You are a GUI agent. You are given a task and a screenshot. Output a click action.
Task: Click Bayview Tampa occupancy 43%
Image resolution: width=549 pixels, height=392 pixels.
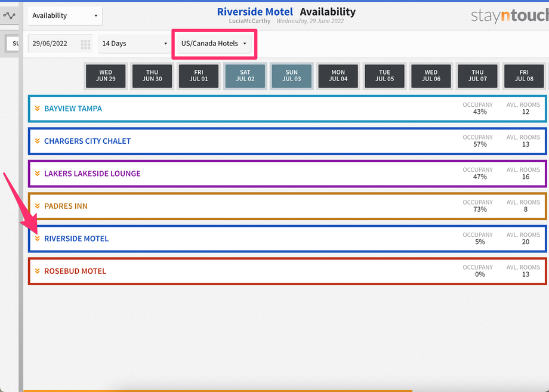pyautogui.click(x=480, y=112)
